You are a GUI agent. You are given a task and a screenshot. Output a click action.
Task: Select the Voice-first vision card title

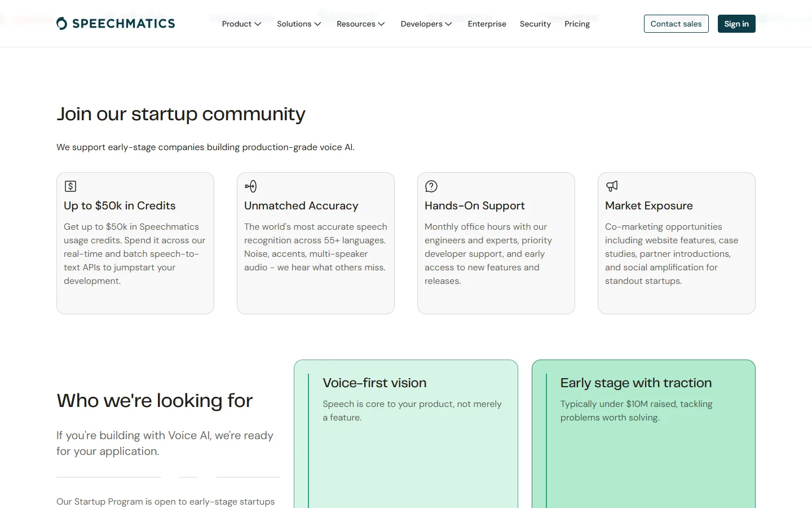(x=374, y=383)
